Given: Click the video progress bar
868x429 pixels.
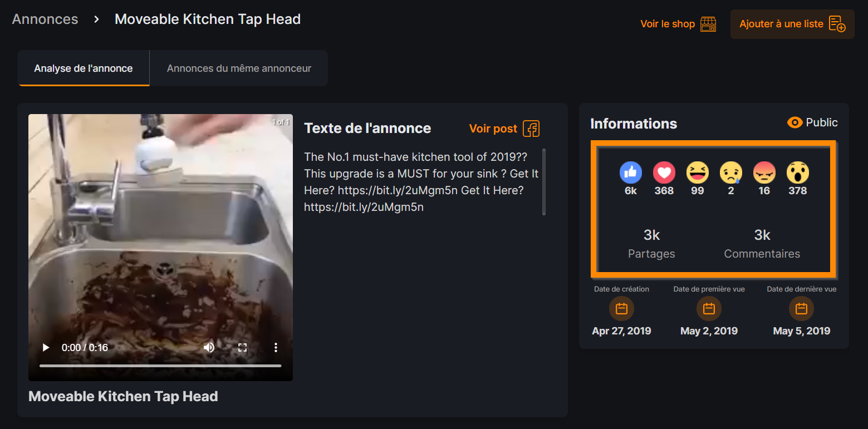Looking at the screenshot, I should [160, 366].
